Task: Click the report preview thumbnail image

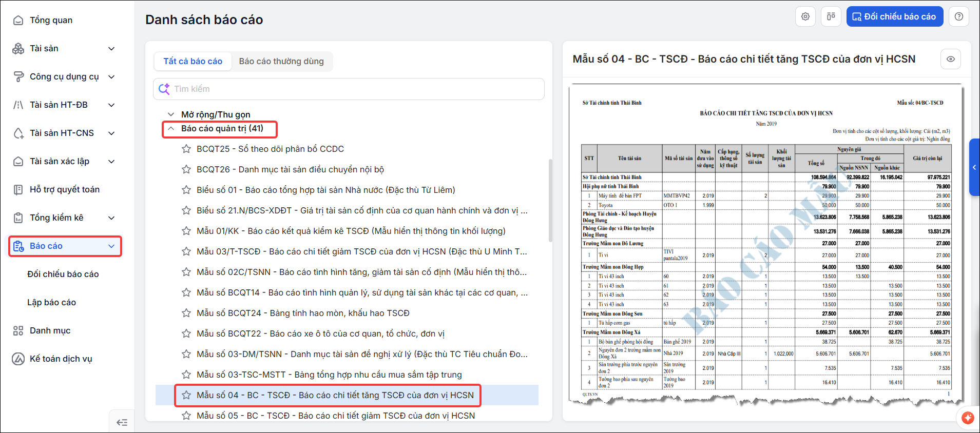Action: [766, 245]
